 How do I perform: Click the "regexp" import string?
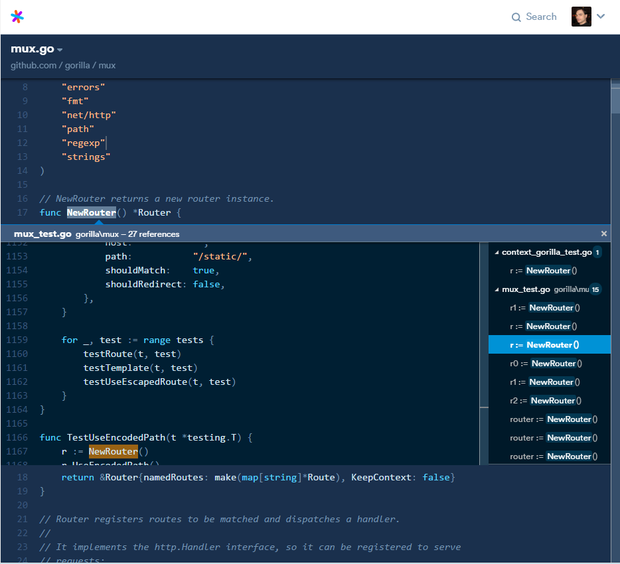83,143
